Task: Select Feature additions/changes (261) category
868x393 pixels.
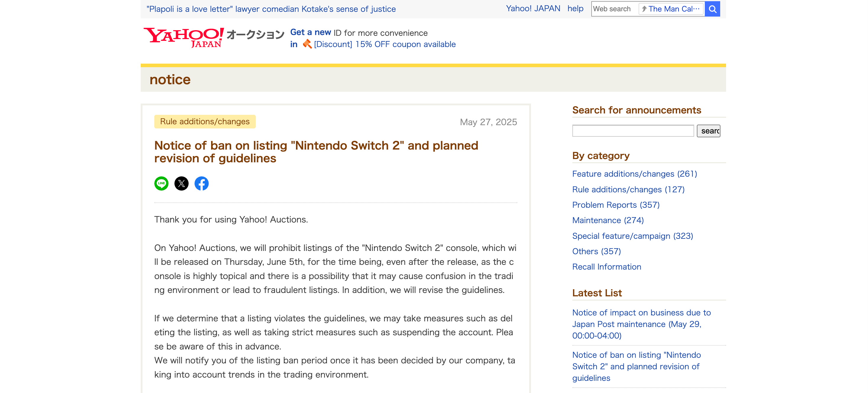Action: tap(634, 174)
